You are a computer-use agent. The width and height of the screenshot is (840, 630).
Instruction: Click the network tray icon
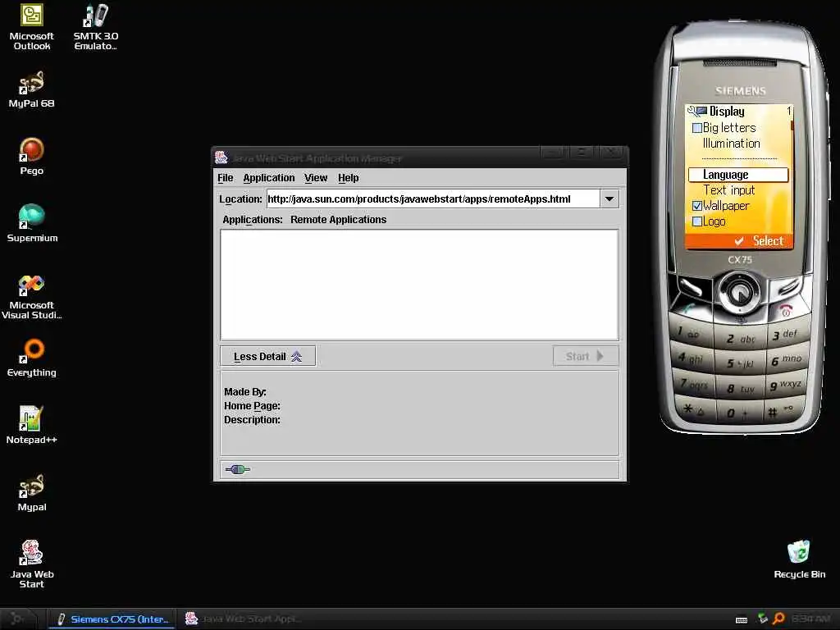(762, 619)
